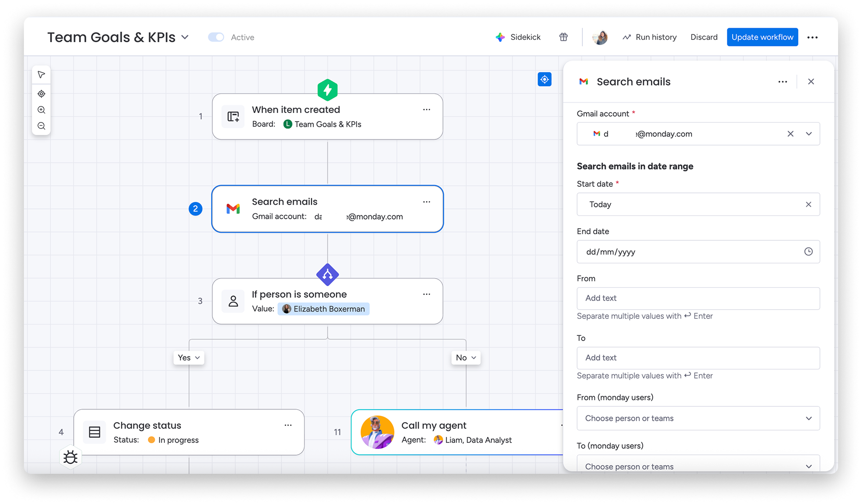This screenshot has width=862, height=504.
Task: Open the debug bug icon
Action: click(x=70, y=458)
